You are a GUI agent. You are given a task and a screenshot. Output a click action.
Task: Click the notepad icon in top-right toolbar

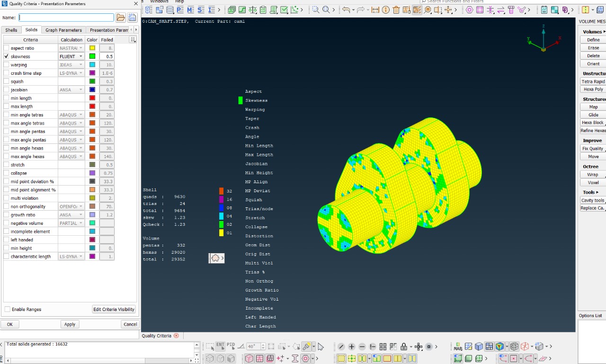click(544, 9)
